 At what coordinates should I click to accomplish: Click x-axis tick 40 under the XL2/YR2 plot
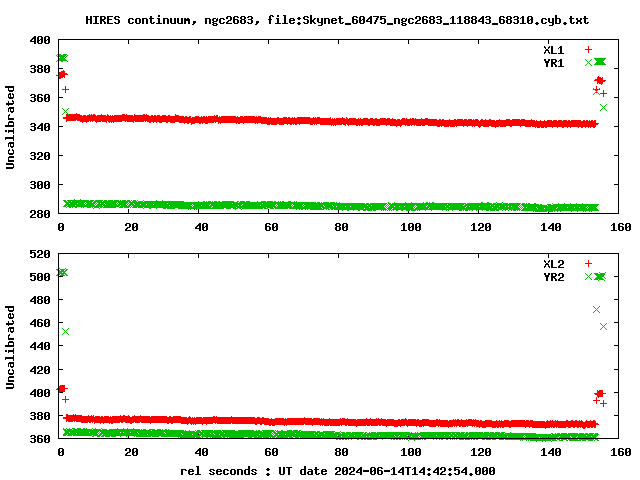tap(202, 452)
